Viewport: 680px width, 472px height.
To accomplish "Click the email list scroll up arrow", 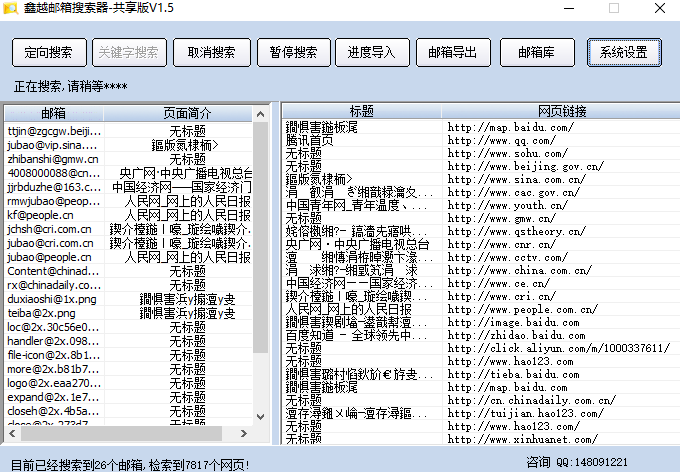I will coord(260,114).
